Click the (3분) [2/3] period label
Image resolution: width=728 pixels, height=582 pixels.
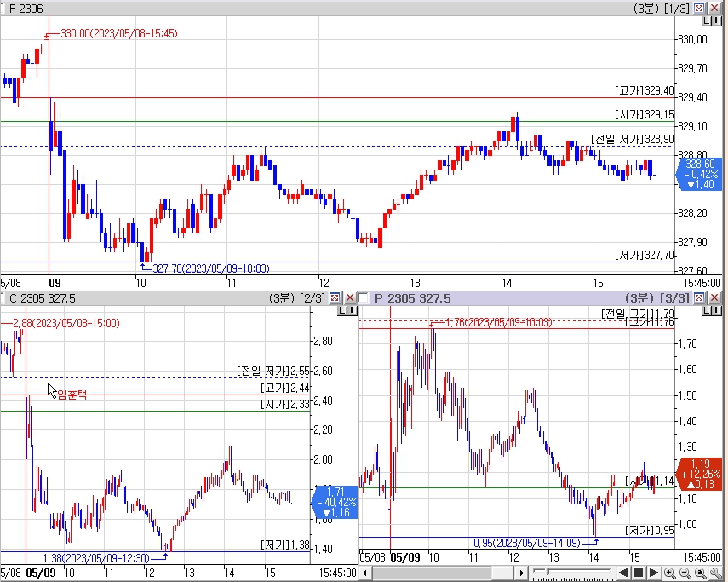pyautogui.click(x=297, y=298)
